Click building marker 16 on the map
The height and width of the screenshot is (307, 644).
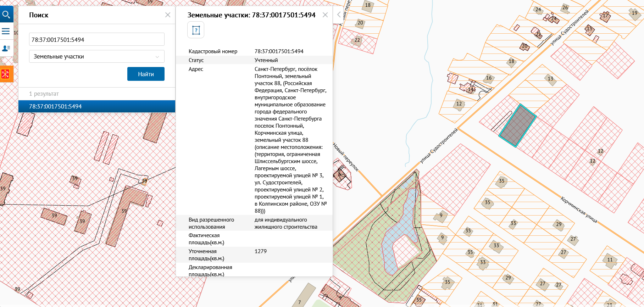[x=489, y=78]
